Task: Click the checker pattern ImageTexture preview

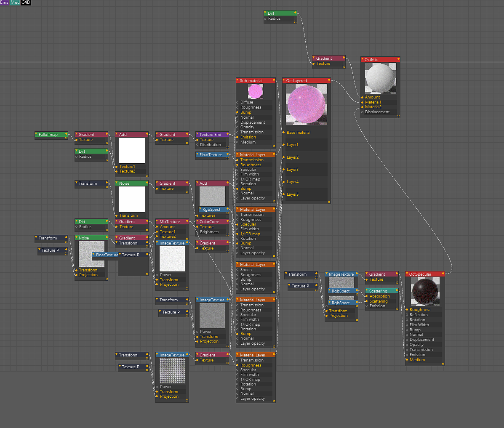Action: pos(172,371)
